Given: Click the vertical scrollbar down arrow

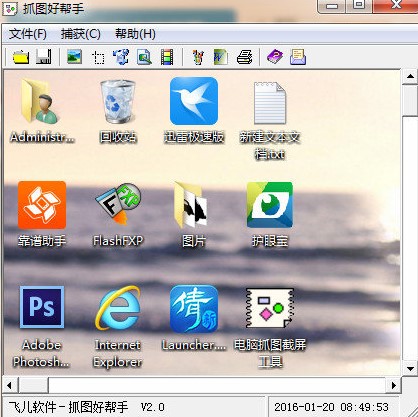Looking at the screenshot, I should click(x=410, y=369).
